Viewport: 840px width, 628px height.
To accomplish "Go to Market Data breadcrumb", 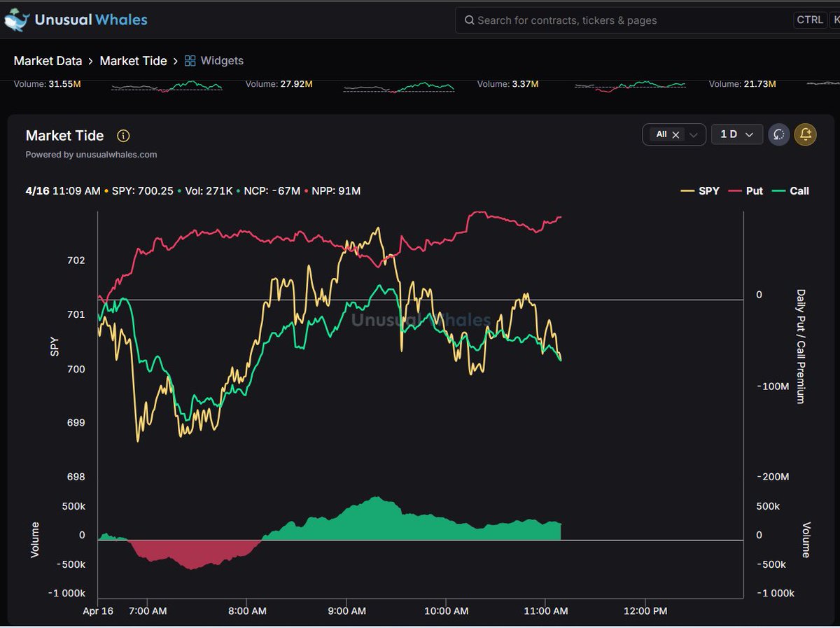I will click(48, 61).
